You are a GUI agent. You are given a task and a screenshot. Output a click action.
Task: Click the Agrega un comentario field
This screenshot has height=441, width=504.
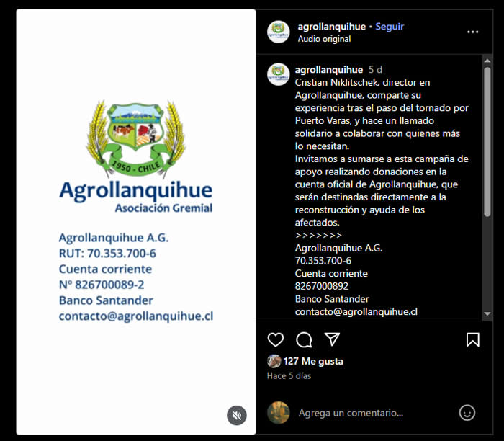pyautogui.click(x=376, y=413)
